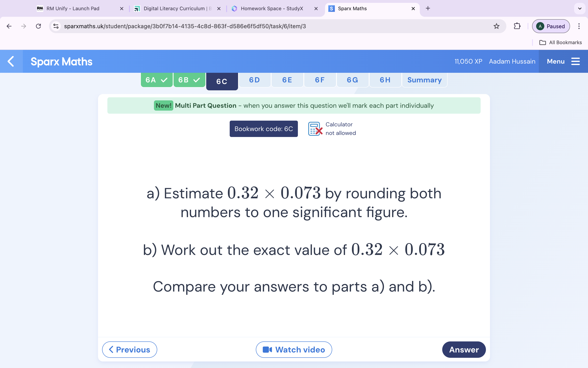
Task: Click the Sparx back chevron
Action: coord(11,61)
